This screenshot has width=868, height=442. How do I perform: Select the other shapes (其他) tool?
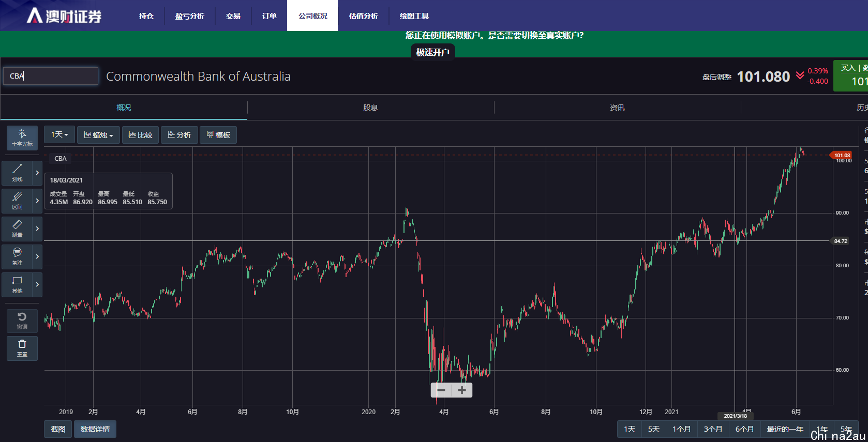pyautogui.click(x=17, y=284)
